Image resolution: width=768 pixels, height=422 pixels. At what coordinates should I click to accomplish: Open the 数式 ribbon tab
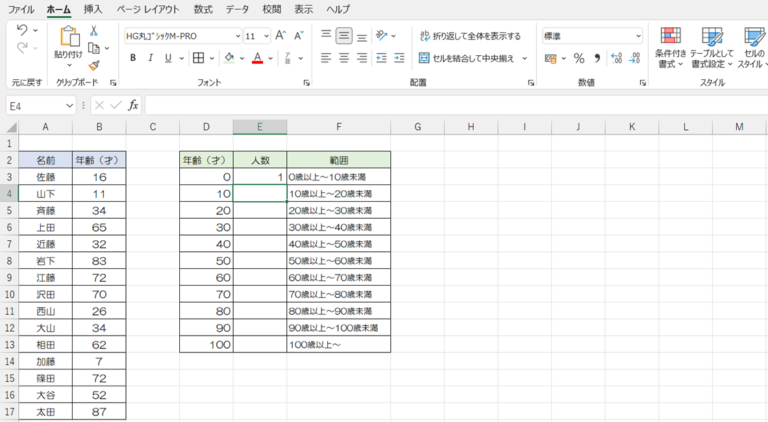[x=203, y=9]
